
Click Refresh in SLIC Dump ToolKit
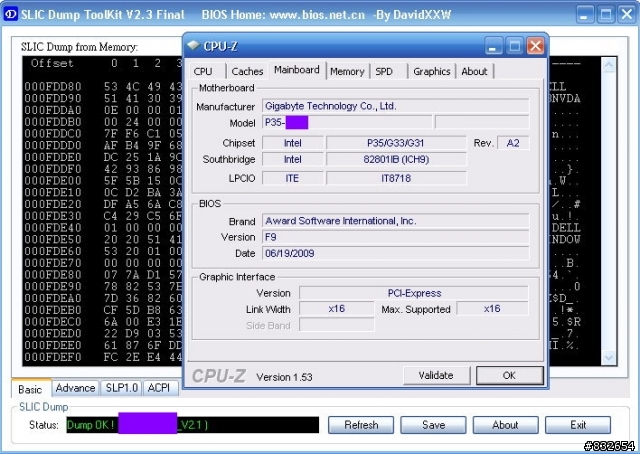(x=361, y=425)
